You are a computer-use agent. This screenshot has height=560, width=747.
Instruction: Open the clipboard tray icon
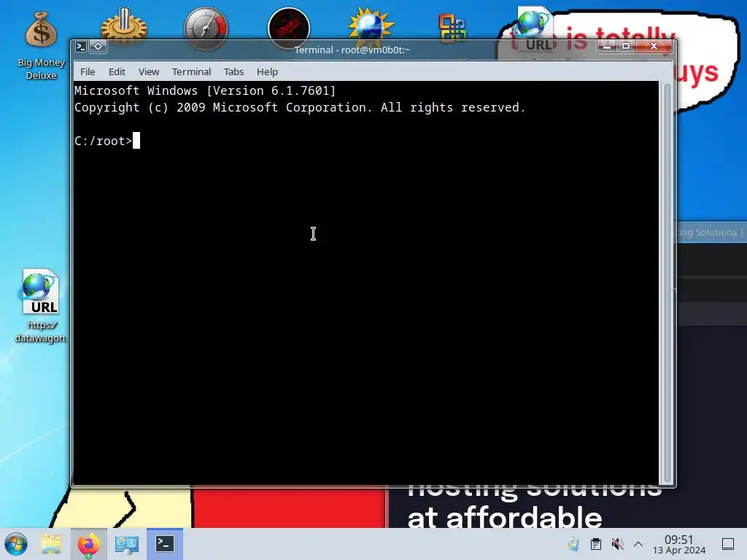coord(595,544)
